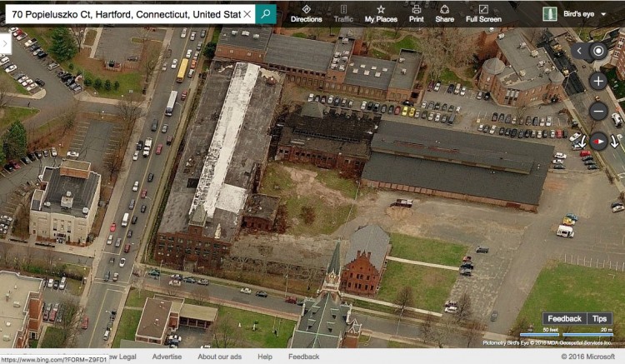Rotate the view using the right curved arrow
Screen dimensions: 625x364
click(x=615, y=142)
